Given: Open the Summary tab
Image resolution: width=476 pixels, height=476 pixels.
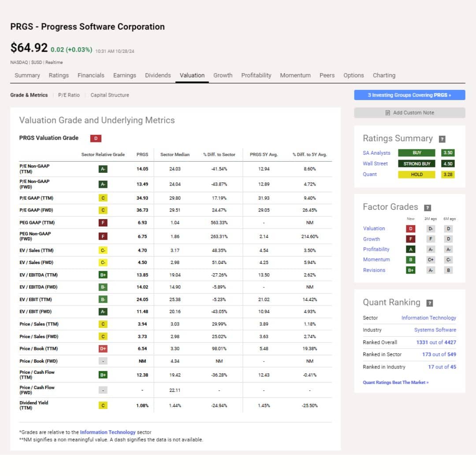Looking at the screenshot, I should 27,75.
